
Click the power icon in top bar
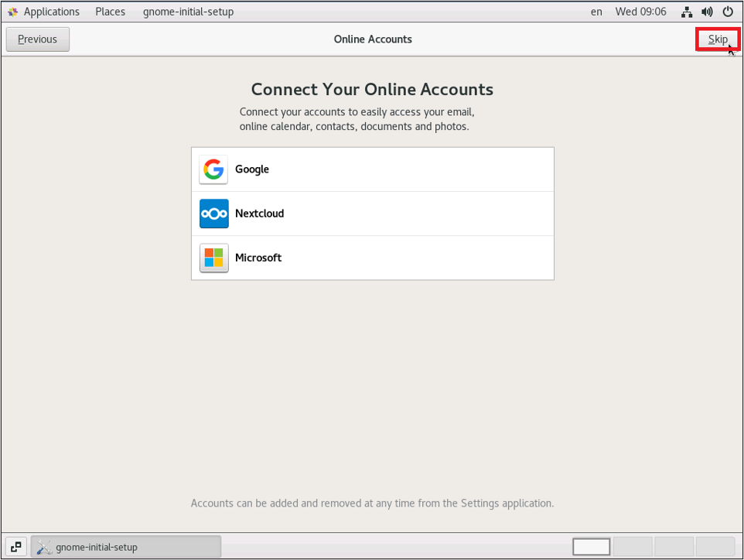pyautogui.click(x=728, y=12)
